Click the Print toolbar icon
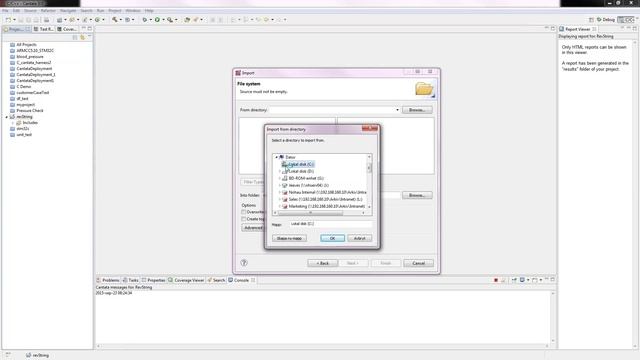 point(47,20)
